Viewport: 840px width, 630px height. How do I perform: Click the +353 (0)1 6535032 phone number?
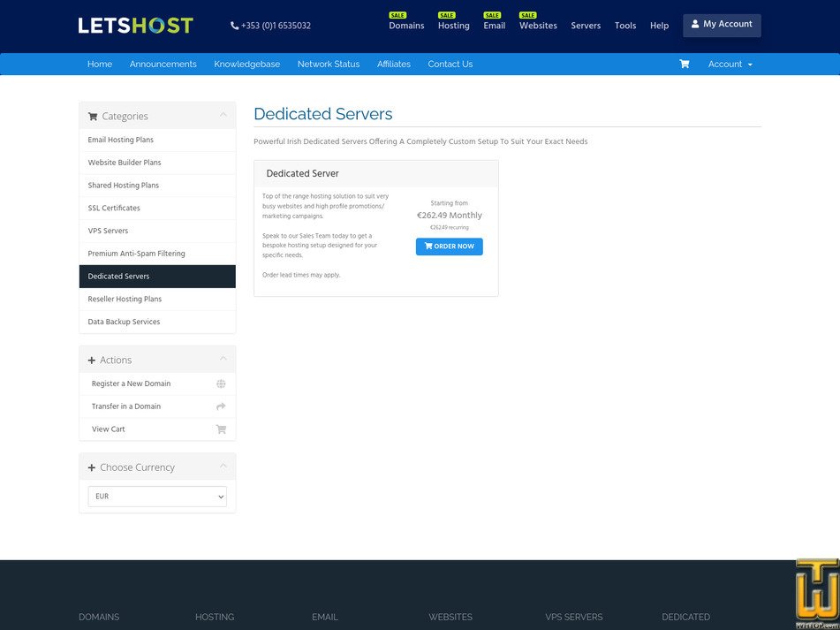pos(276,26)
